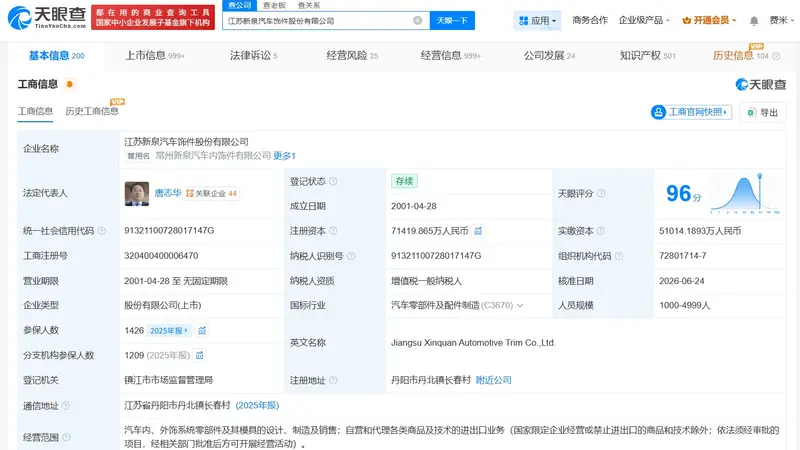Select the 查公司 search tab

click(x=239, y=5)
